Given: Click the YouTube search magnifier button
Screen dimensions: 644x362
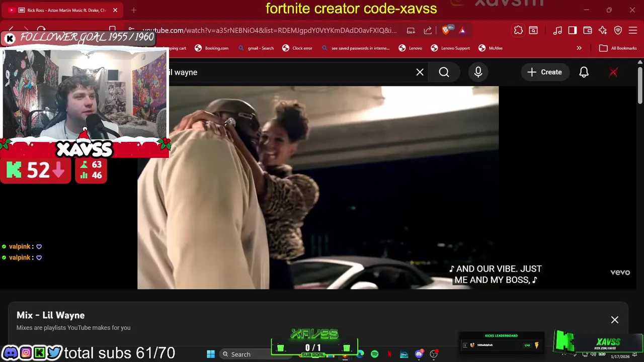Looking at the screenshot, I should tap(444, 72).
